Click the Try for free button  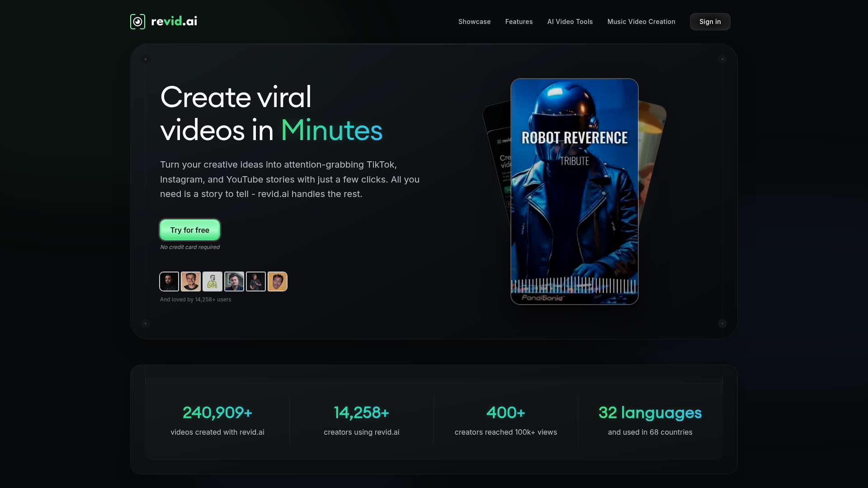point(190,230)
